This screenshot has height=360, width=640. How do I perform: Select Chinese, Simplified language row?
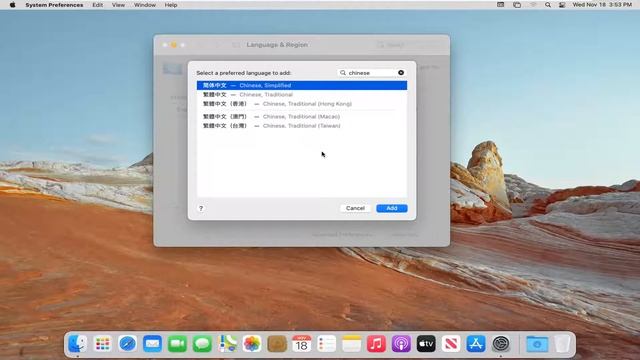click(x=302, y=85)
